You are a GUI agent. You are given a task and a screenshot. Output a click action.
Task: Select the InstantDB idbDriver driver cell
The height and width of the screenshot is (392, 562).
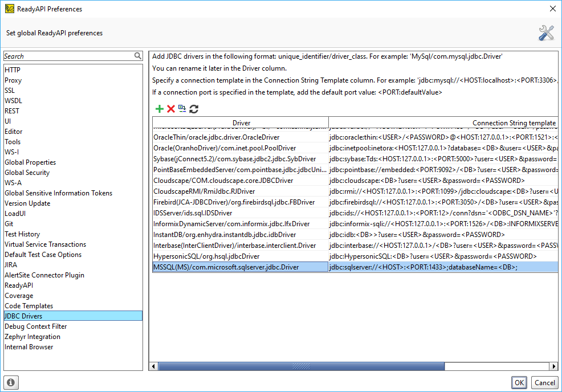(241, 235)
